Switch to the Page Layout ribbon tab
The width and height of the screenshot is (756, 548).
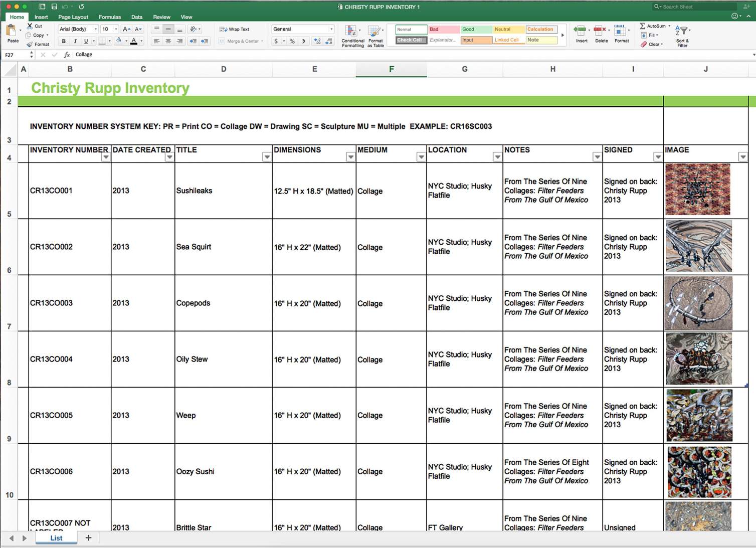tap(73, 17)
